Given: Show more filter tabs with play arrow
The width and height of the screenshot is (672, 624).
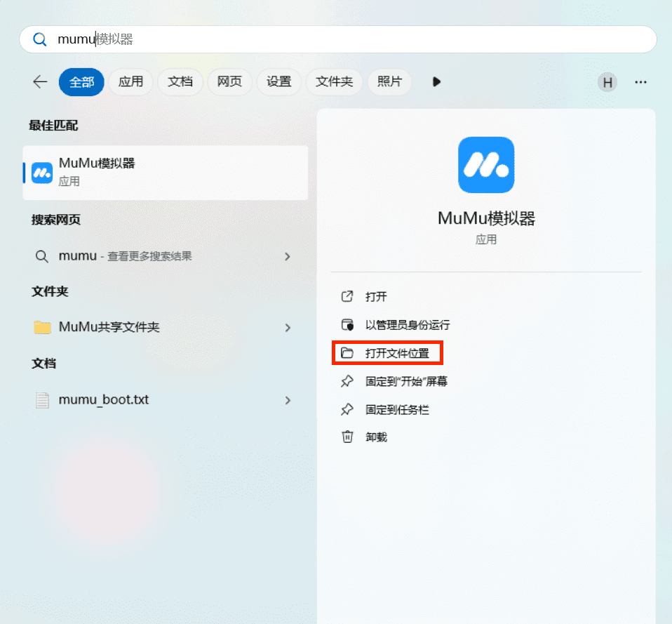Looking at the screenshot, I should pos(436,82).
